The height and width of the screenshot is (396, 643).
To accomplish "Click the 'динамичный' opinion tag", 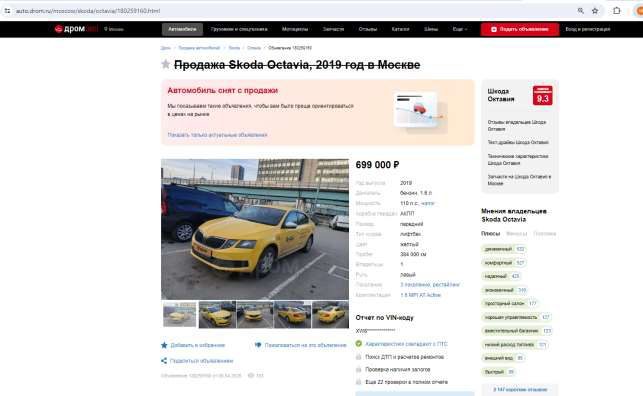I will (x=504, y=249).
